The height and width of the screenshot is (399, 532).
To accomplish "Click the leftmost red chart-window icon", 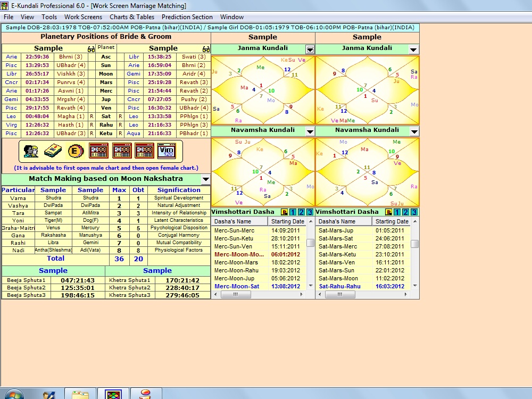I will pos(98,151).
